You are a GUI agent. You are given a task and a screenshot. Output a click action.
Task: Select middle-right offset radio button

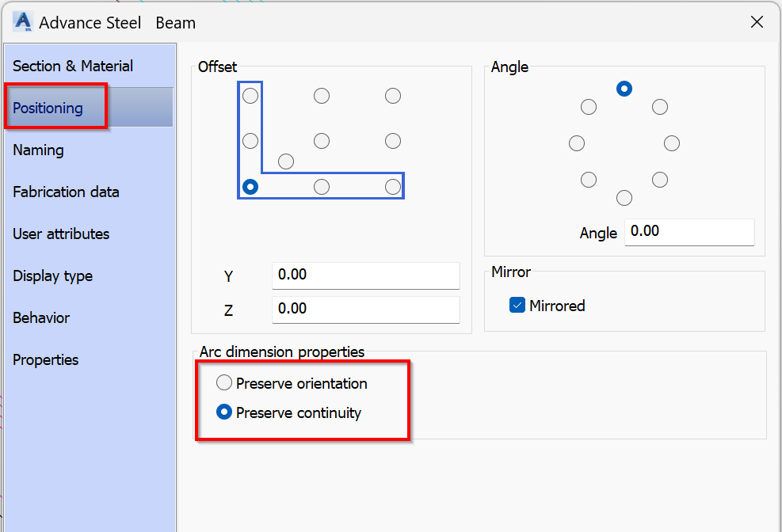point(393,141)
